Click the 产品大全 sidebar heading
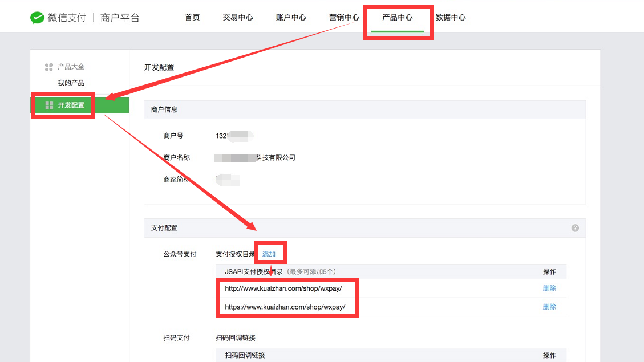Screen dimensions: 644x362 71,67
